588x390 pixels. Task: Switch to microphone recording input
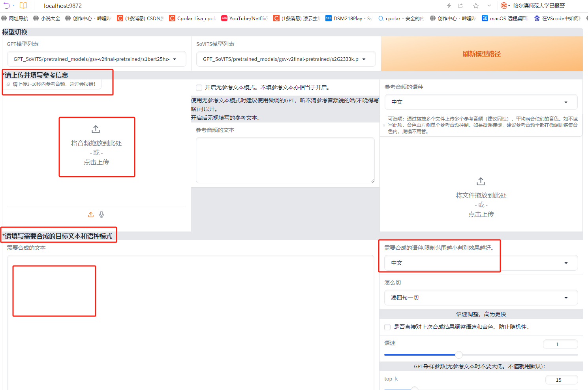pos(101,215)
